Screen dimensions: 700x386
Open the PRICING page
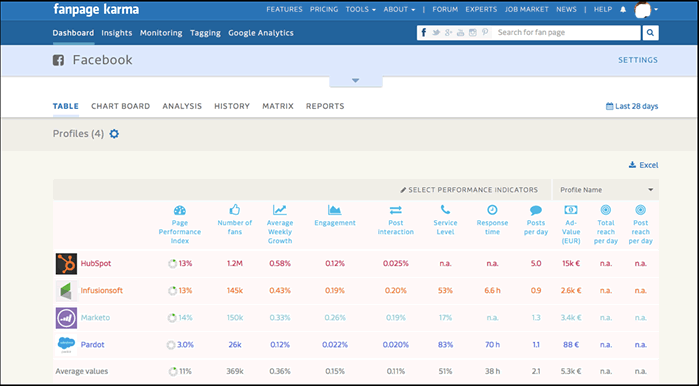(324, 9)
